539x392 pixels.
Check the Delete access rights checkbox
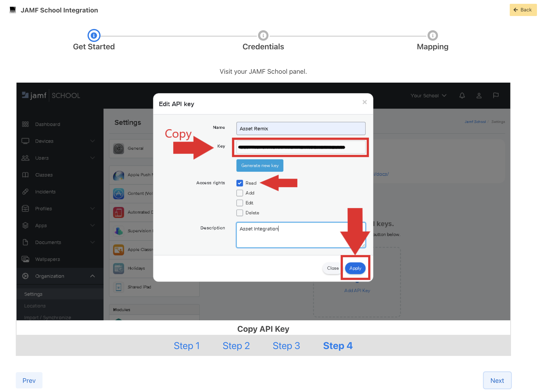coord(239,213)
